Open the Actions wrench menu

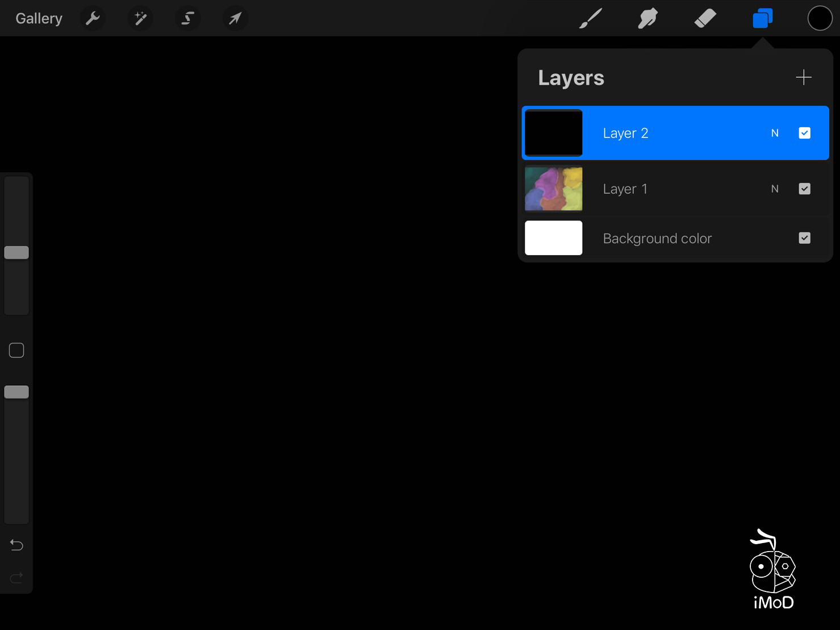93,19
